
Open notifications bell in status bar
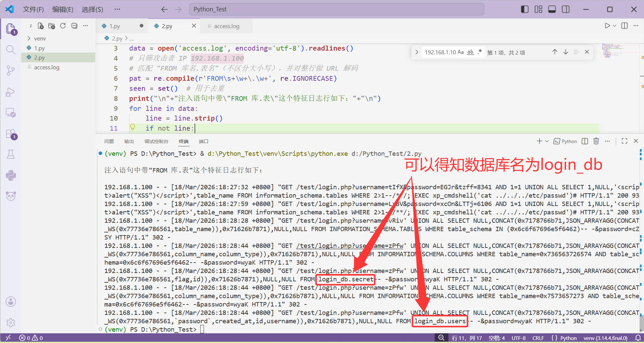coord(638,338)
